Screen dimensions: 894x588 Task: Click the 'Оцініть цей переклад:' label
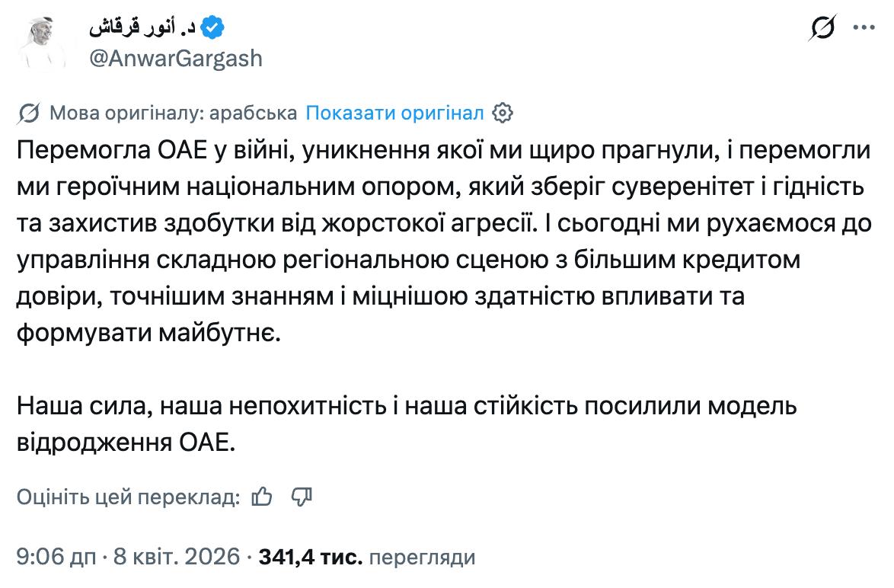coord(129,497)
